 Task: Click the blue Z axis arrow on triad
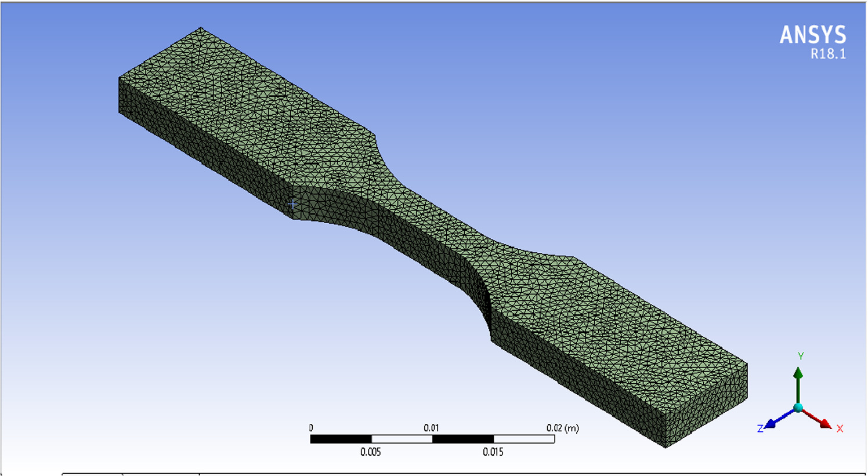click(x=779, y=419)
